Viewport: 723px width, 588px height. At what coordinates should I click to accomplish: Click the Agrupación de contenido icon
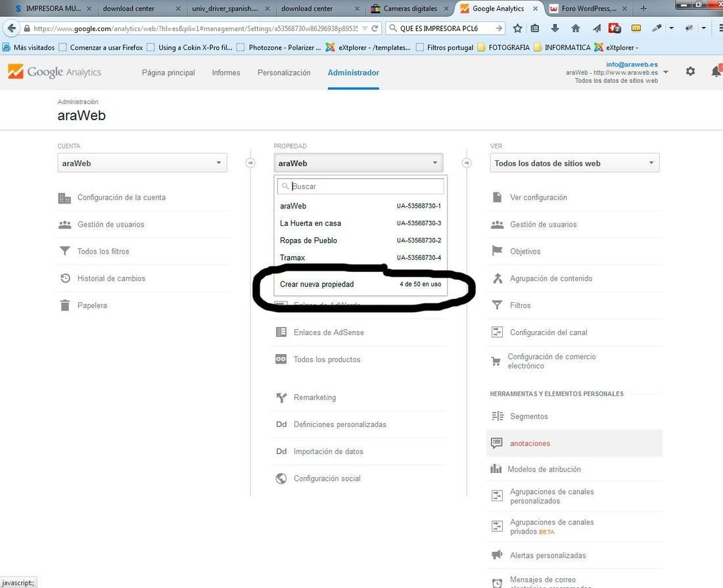(x=498, y=279)
